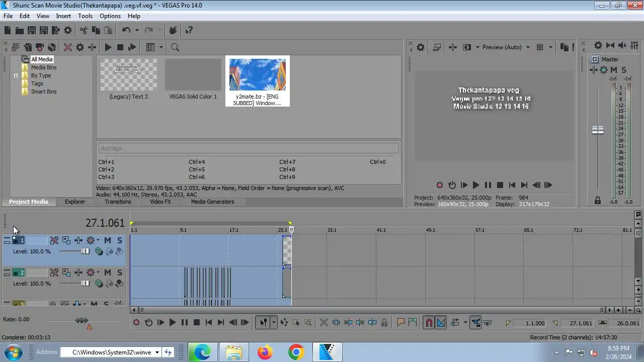Open Project Properties gear in main toolbar

tap(68, 30)
